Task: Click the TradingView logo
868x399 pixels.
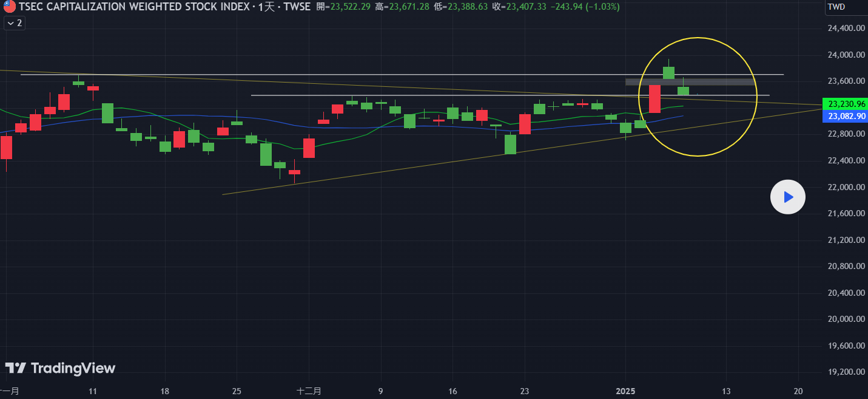Action: (60, 368)
